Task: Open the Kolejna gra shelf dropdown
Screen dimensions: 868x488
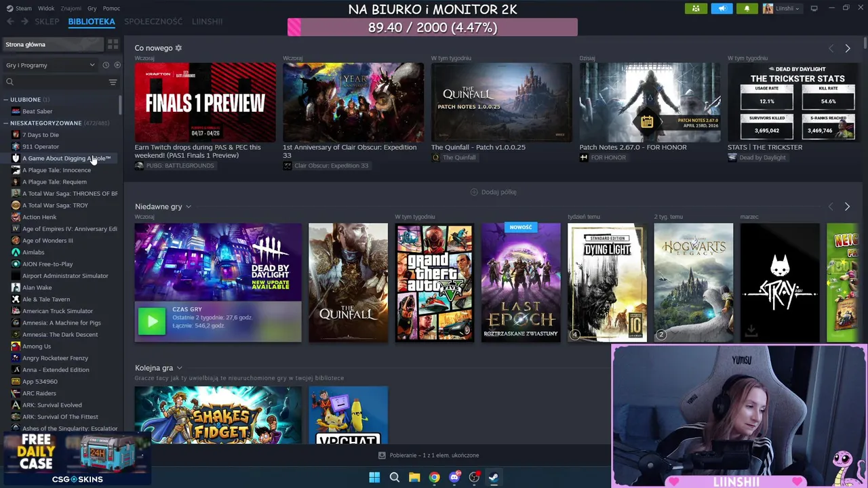Action: [x=179, y=368]
